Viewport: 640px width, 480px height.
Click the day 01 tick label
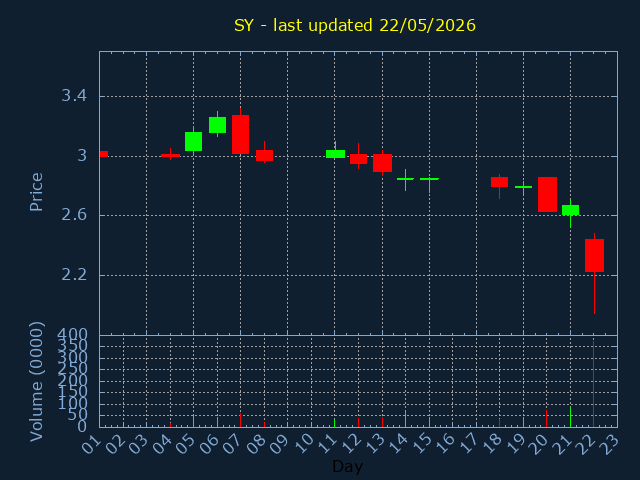[91, 444]
